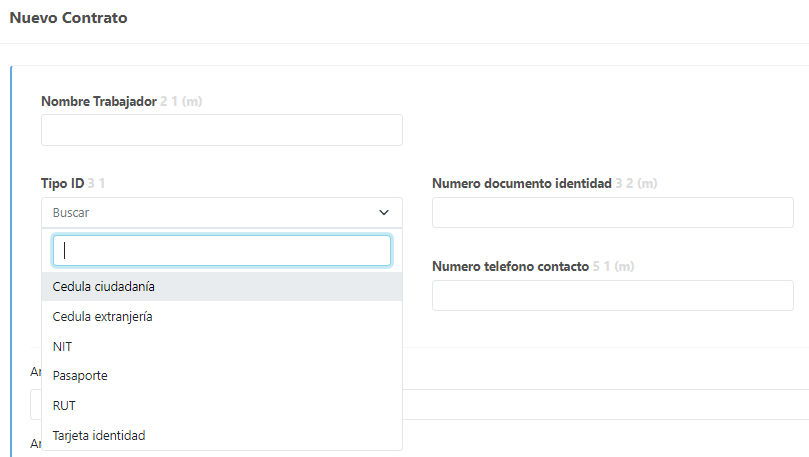Click the Buscar placeholder text in Tipo ID
The height and width of the screenshot is (457, 809).
(71, 213)
